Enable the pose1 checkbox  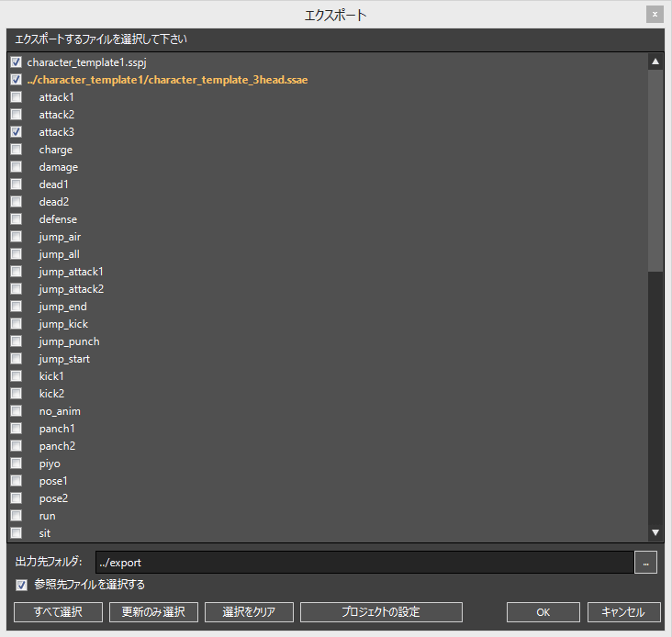pyautogui.click(x=17, y=481)
